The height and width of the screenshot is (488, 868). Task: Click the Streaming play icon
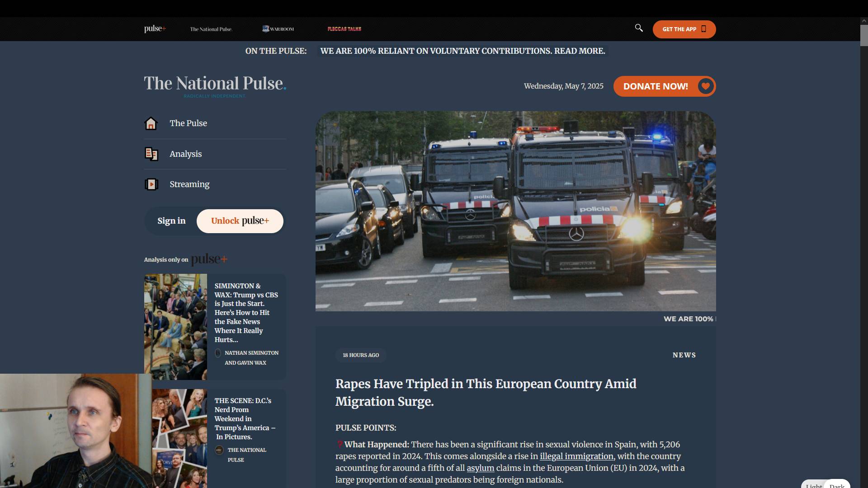click(151, 184)
